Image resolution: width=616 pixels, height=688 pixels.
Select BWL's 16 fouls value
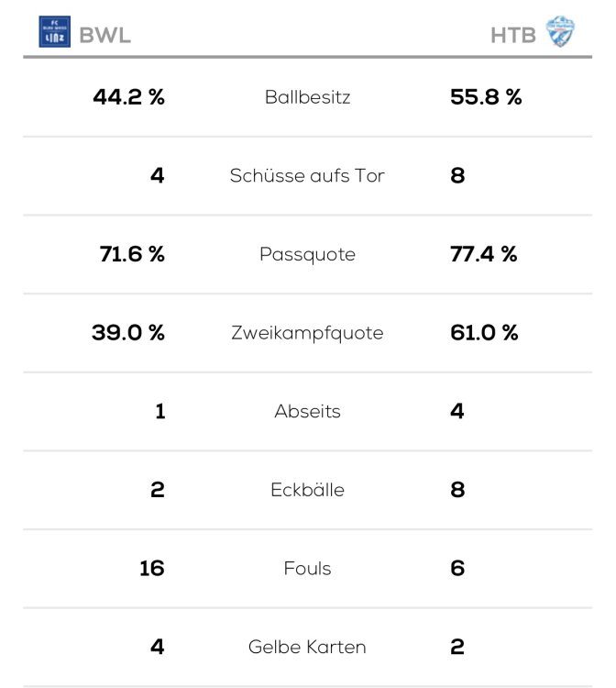[151, 569]
